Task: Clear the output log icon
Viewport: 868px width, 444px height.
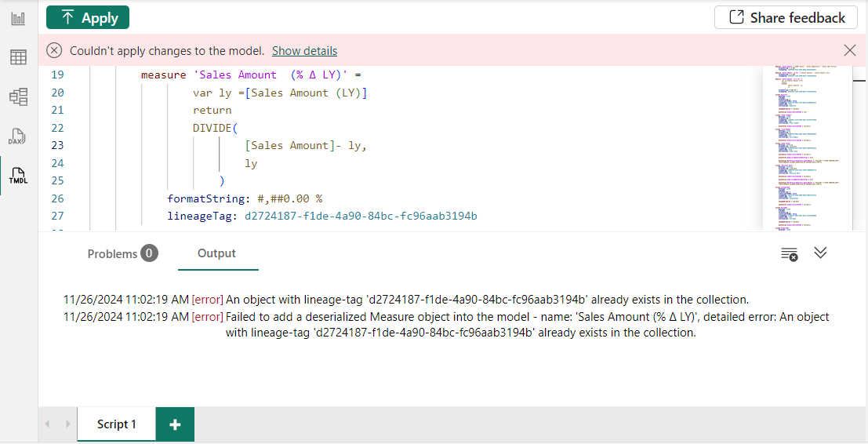Action: click(789, 254)
